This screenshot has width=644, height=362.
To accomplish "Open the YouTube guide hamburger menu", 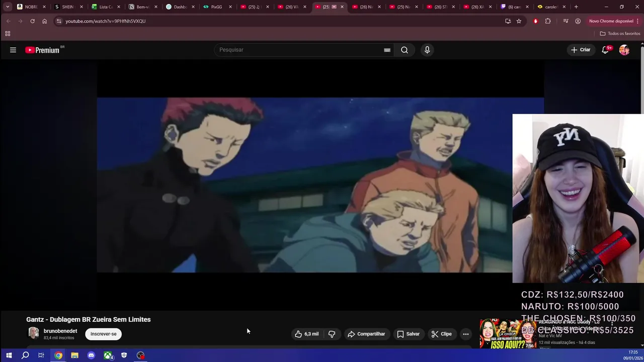I will point(13,50).
